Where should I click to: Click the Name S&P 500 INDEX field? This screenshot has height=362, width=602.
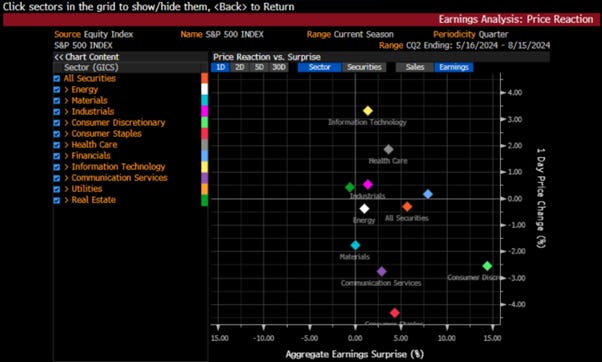[222, 34]
